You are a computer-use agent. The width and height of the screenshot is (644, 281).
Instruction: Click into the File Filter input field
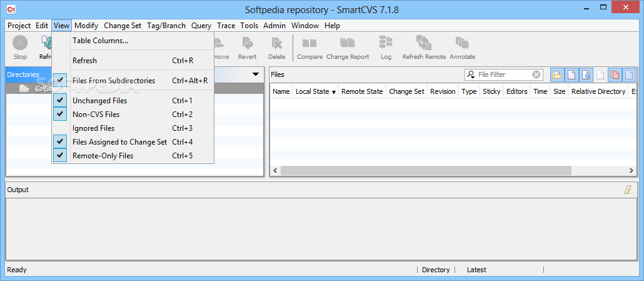[505, 74]
